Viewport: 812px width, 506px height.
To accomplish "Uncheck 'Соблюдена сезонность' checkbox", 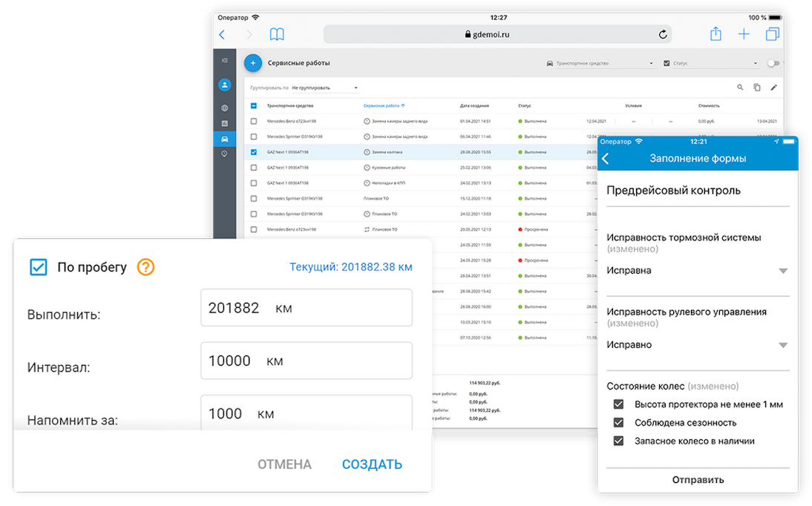I will pos(618,423).
